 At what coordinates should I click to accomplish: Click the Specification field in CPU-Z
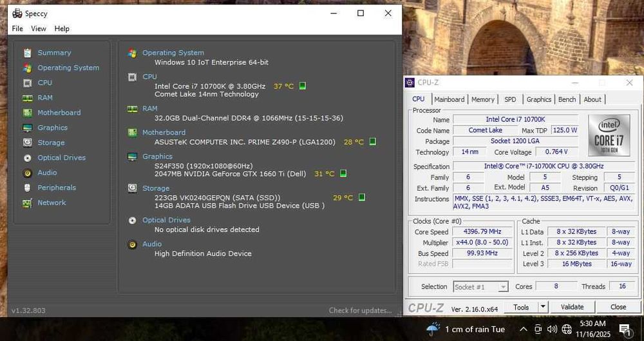coord(544,166)
